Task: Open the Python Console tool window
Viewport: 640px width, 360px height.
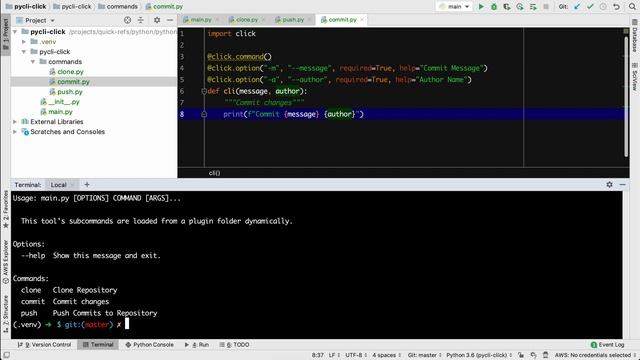Action: (x=149, y=344)
